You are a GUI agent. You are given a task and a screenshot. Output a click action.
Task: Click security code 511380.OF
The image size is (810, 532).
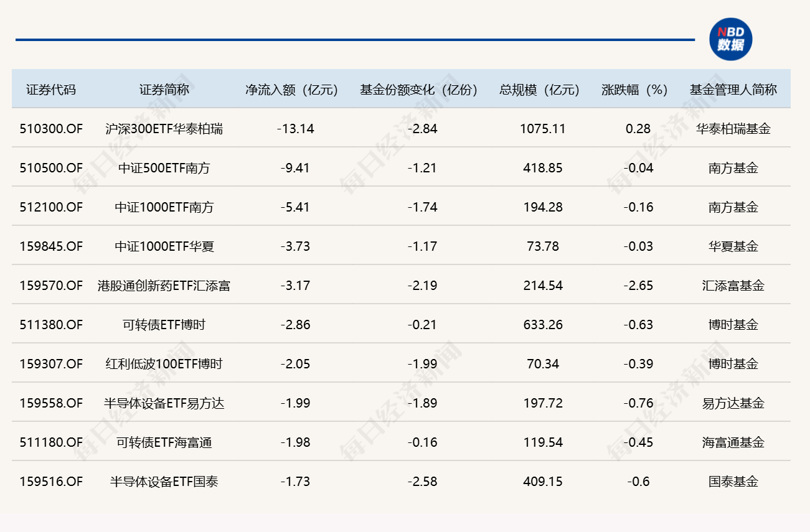[x=51, y=325]
